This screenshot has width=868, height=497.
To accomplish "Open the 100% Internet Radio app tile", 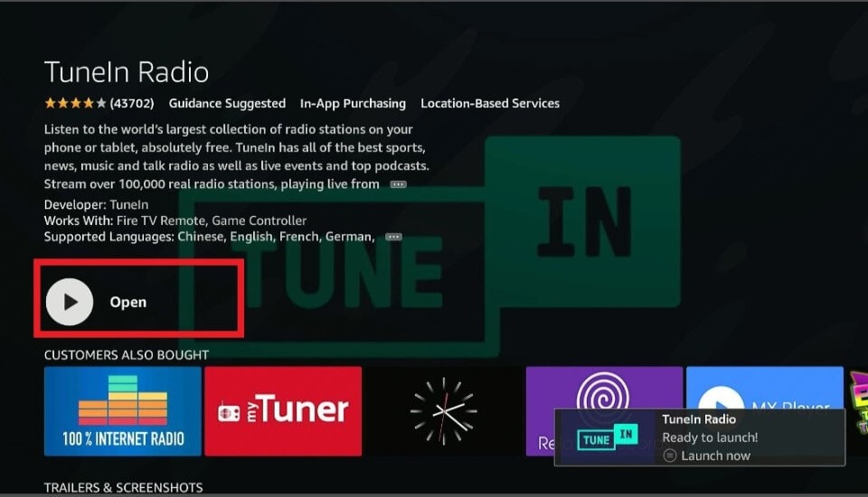I will click(x=123, y=411).
